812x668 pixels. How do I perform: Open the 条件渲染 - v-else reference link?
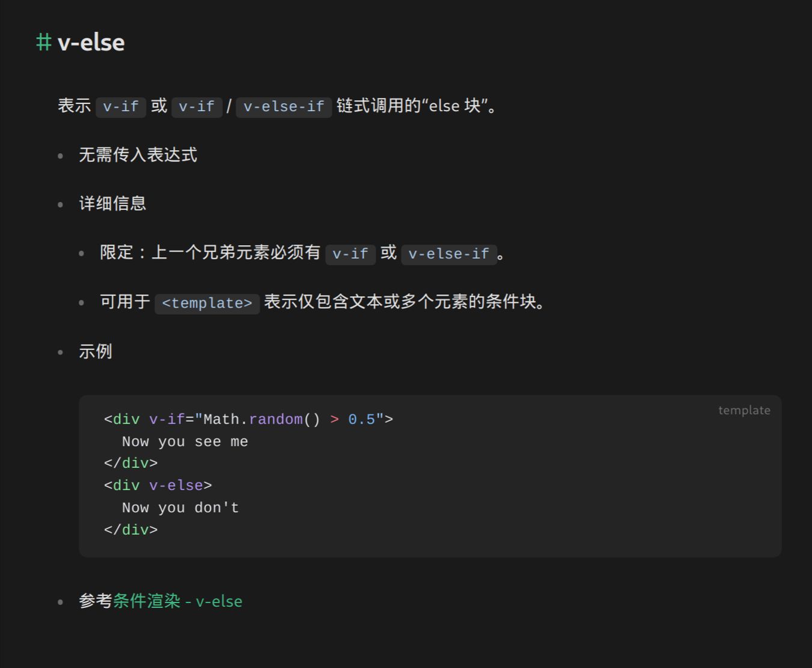[x=177, y=601]
